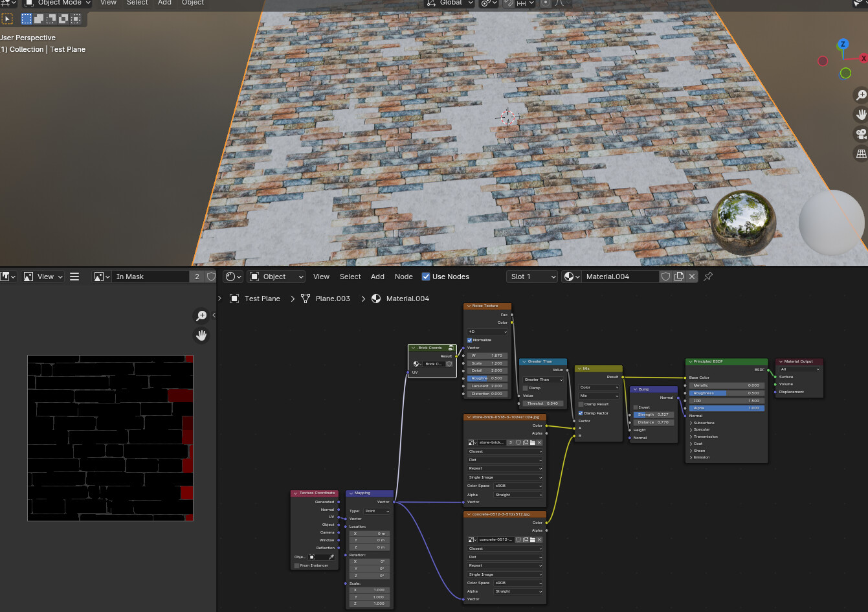Toggle Normalize in the Noise Texture node

[470, 340]
